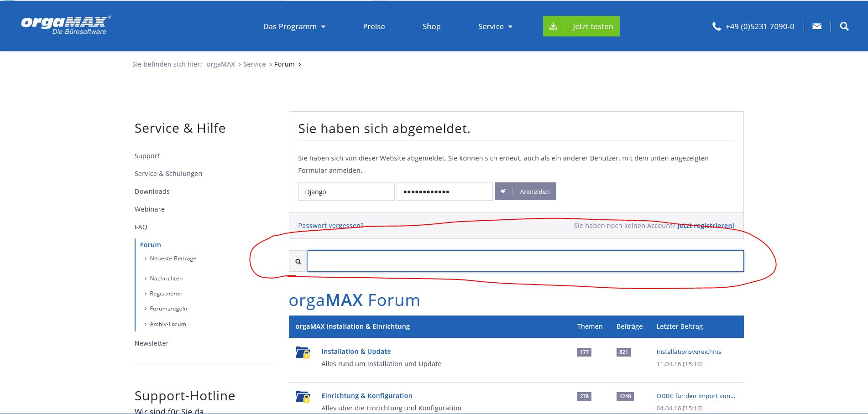The image size is (868, 414).
Task: Expand the Service dropdown in the top navigation
Action: pyautogui.click(x=495, y=26)
